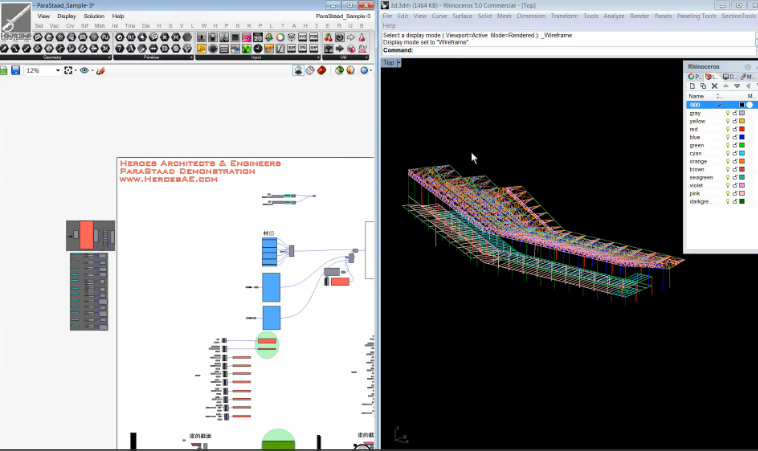This screenshot has height=451, width=758.
Task: Open the Solution menu in Grasshopper
Action: (x=93, y=17)
